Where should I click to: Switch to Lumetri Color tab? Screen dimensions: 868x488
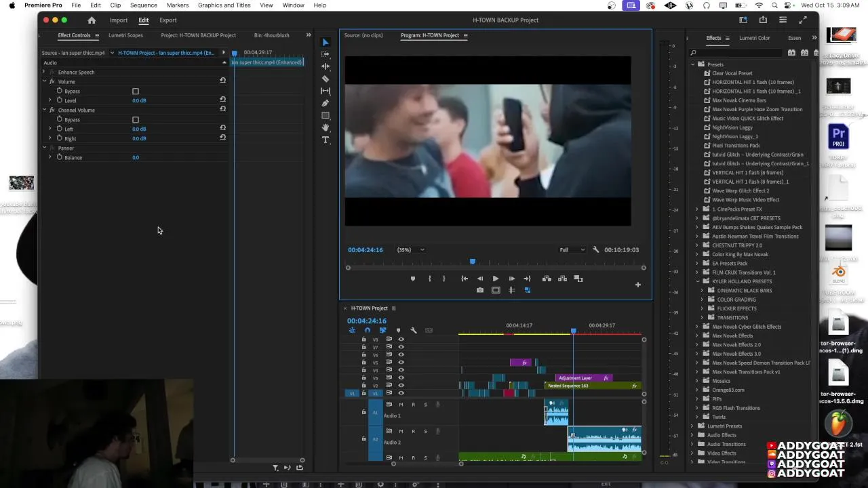click(x=755, y=38)
